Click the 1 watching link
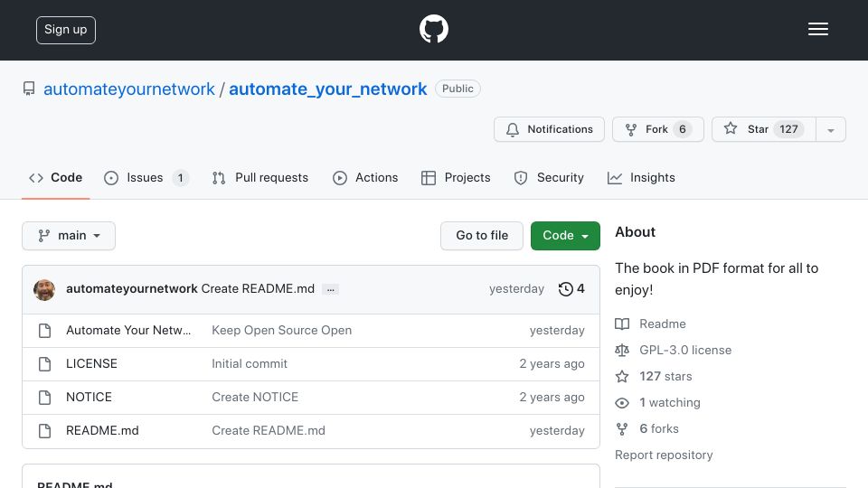The width and height of the screenshot is (868, 488). coord(670,403)
